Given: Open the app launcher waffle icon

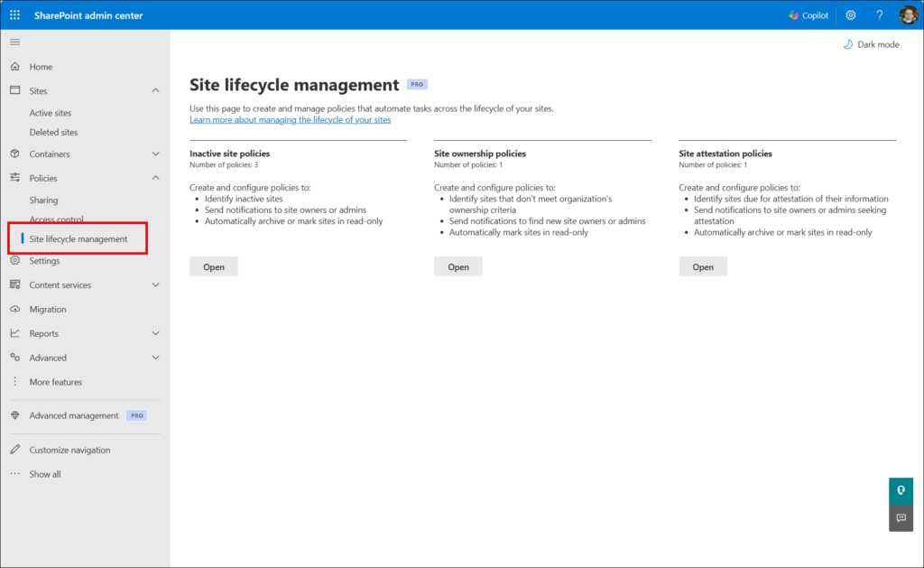Looking at the screenshot, I should tap(14, 15).
